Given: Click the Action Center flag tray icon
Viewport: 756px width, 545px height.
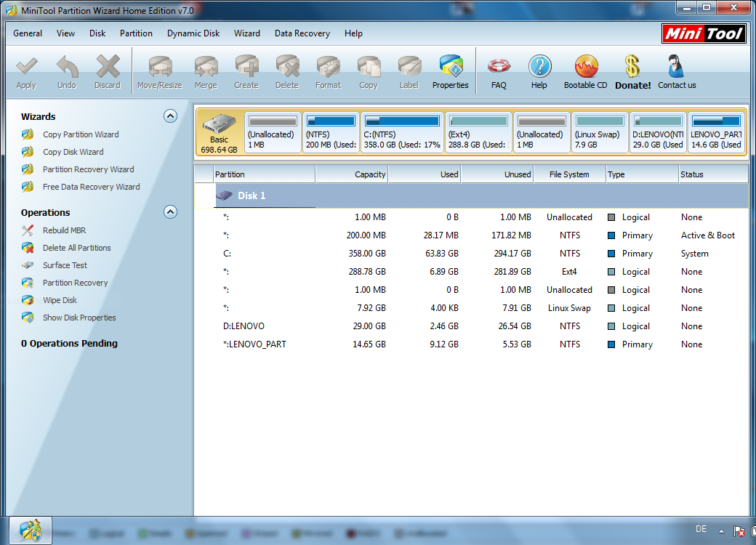Looking at the screenshot, I should [739, 531].
